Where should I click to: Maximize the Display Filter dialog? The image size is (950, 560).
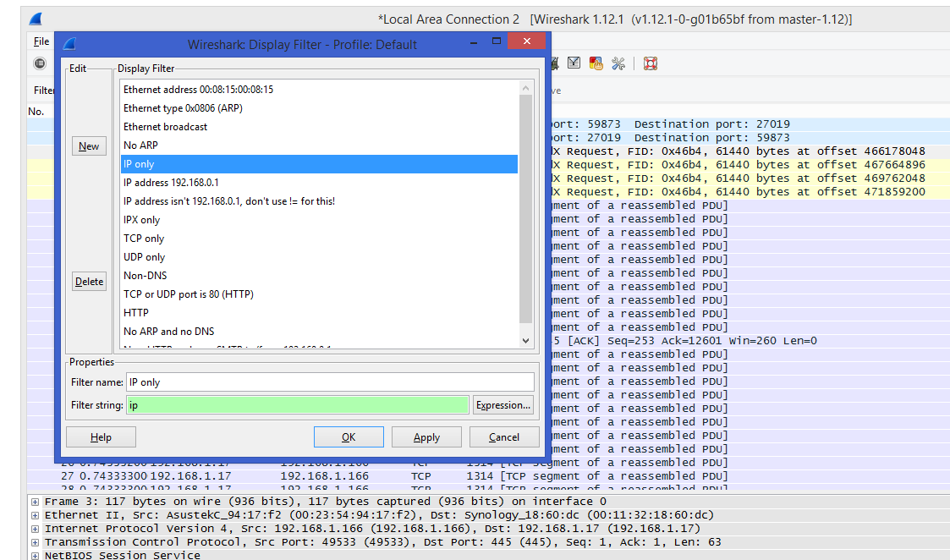coord(497,41)
